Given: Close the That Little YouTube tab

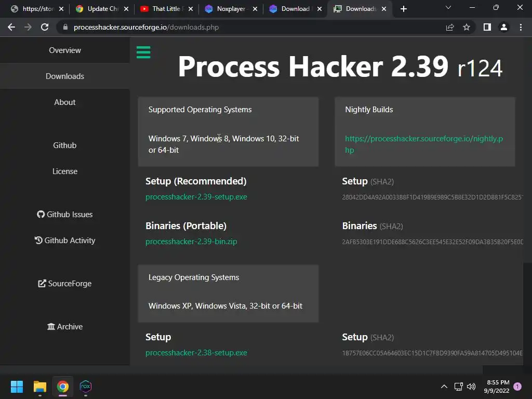Looking at the screenshot, I should point(191,9).
